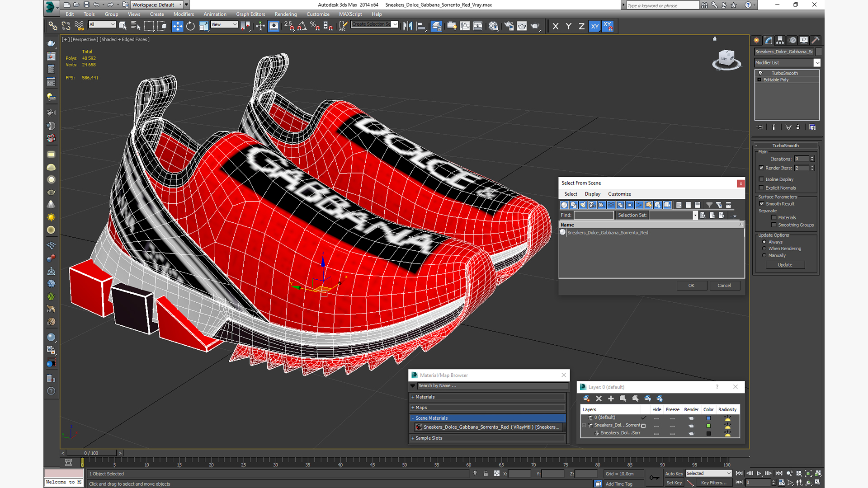Click Create New Layer icon in Layer dialog
This screenshot has height=488, width=868.
click(x=587, y=399)
